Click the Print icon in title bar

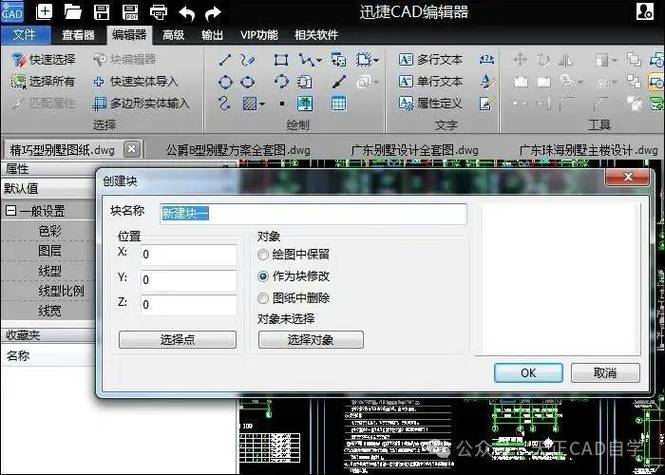pos(159,12)
